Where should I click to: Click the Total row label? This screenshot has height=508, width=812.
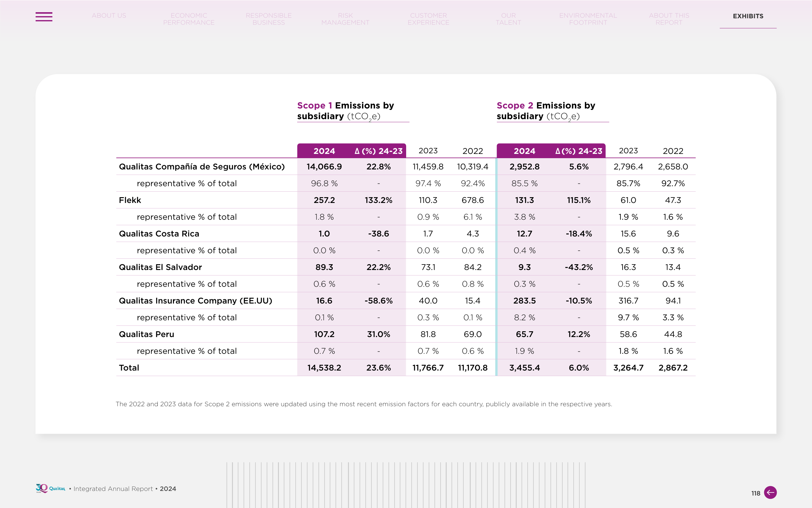[x=129, y=368]
